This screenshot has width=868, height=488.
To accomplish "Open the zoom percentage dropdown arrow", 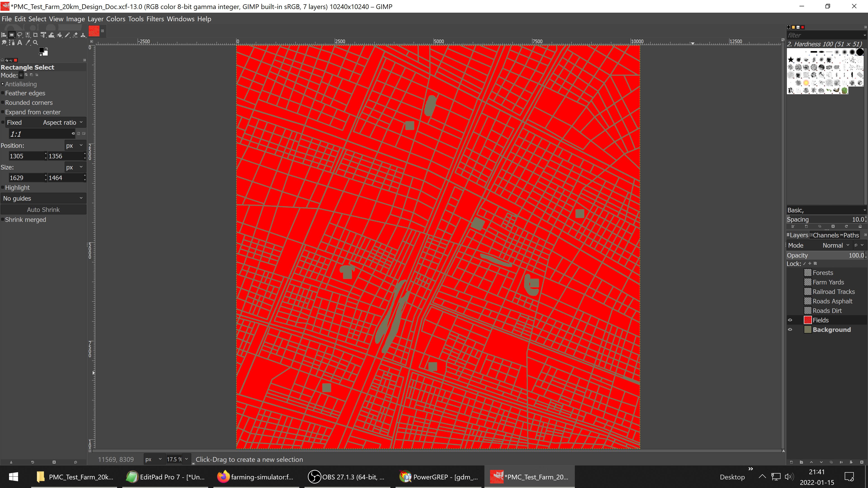I will point(186,459).
